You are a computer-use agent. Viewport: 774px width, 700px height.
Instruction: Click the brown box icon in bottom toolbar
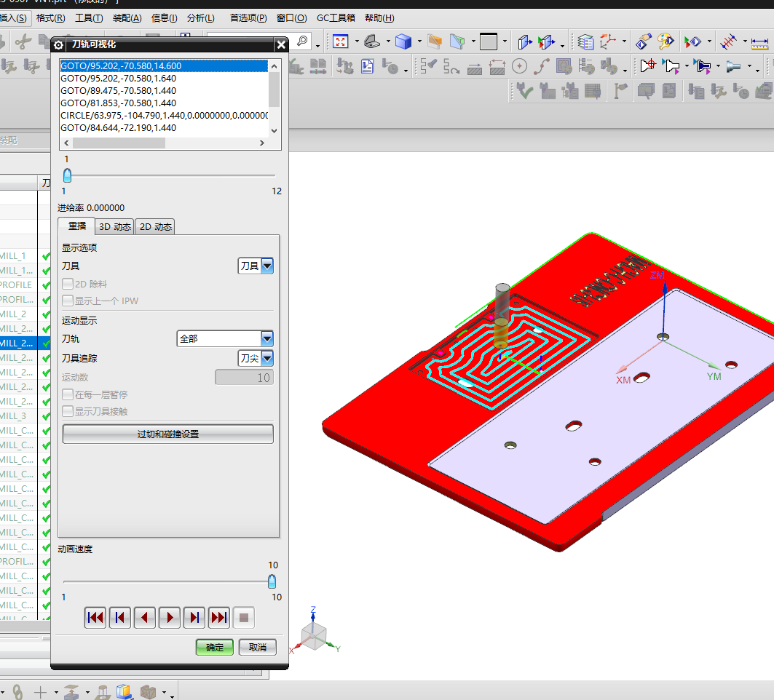click(148, 691)
